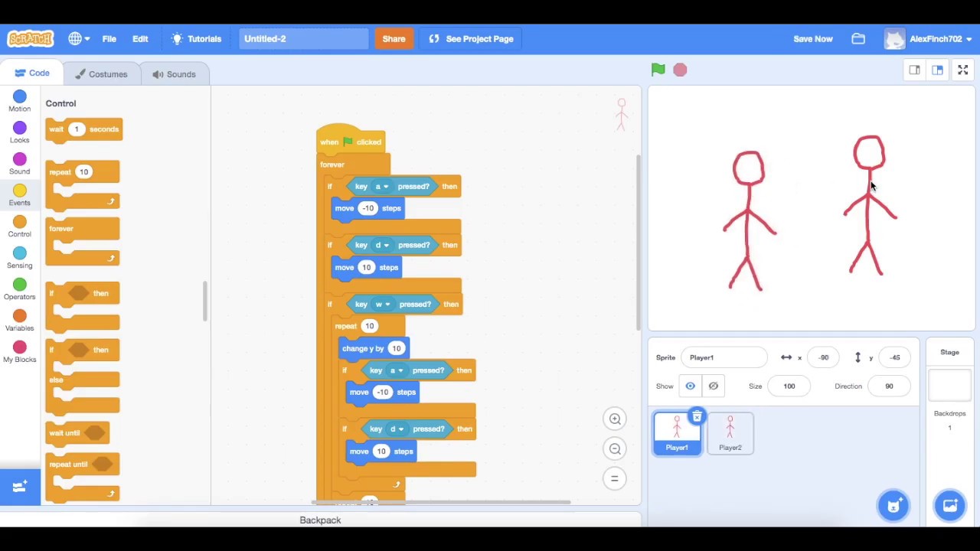This screenshot has height=551, width=980.
Task: Open the key w dropdown
Action: (383, 305)
